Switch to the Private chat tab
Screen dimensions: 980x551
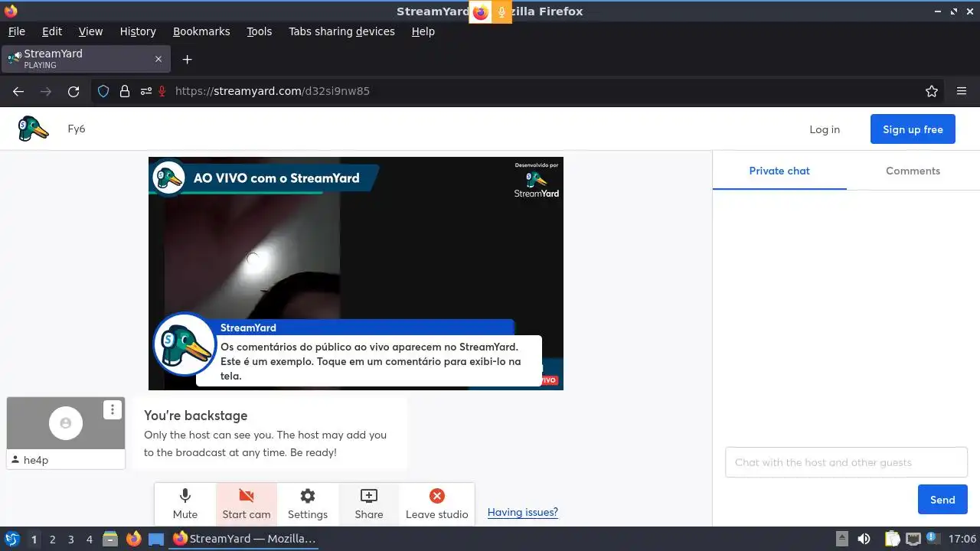[779, 171]
